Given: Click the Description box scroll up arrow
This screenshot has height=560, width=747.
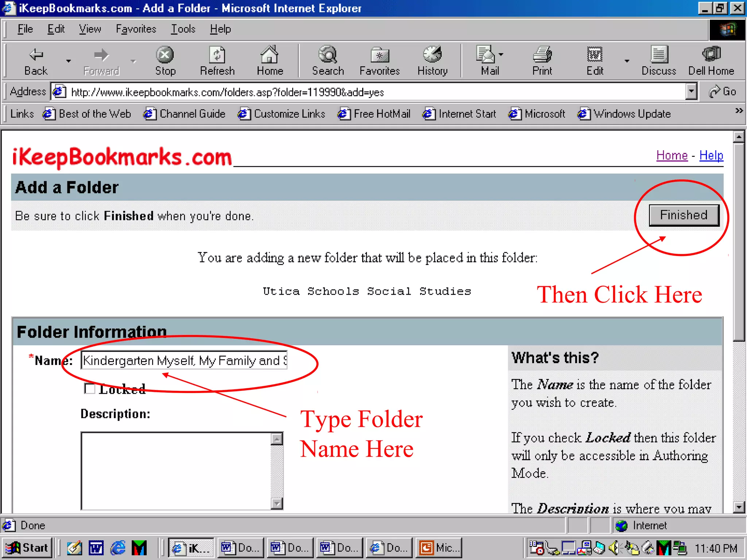Looking at the screenshot, I should [277, 439].
